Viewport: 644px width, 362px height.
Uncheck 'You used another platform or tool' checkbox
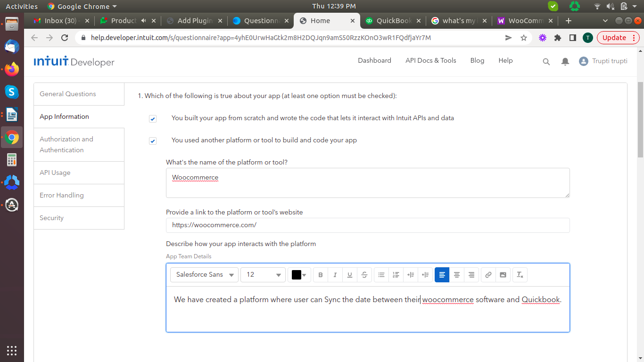click(153, 141)
